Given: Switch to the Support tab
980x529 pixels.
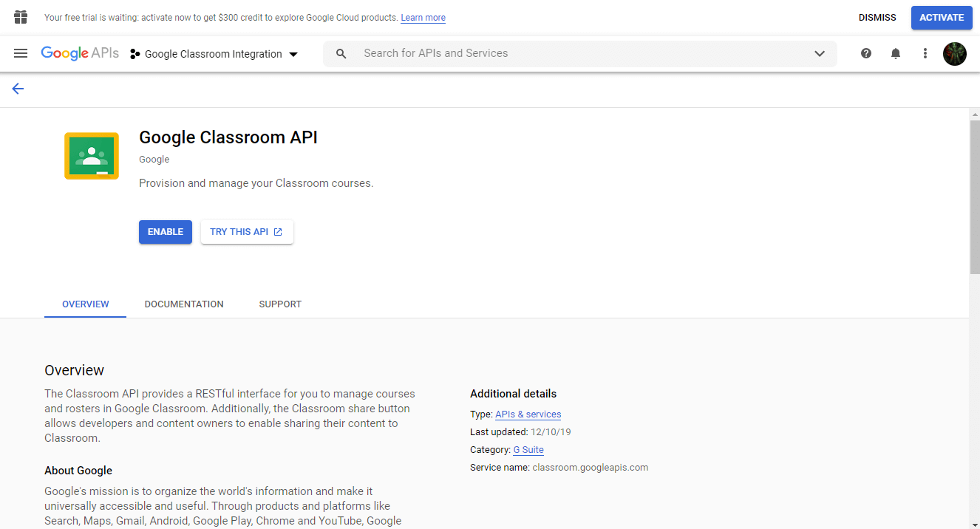Looking at the screenshot, I should 280,304.
